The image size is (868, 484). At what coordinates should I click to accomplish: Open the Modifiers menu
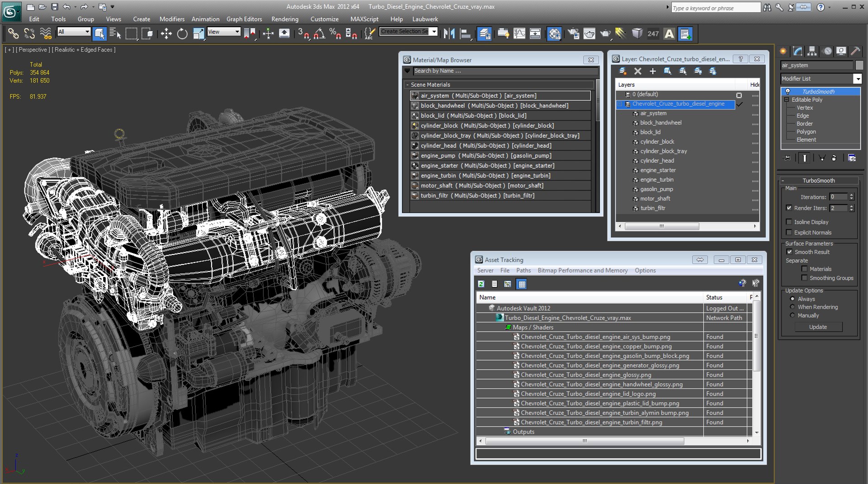pos(172,19)
